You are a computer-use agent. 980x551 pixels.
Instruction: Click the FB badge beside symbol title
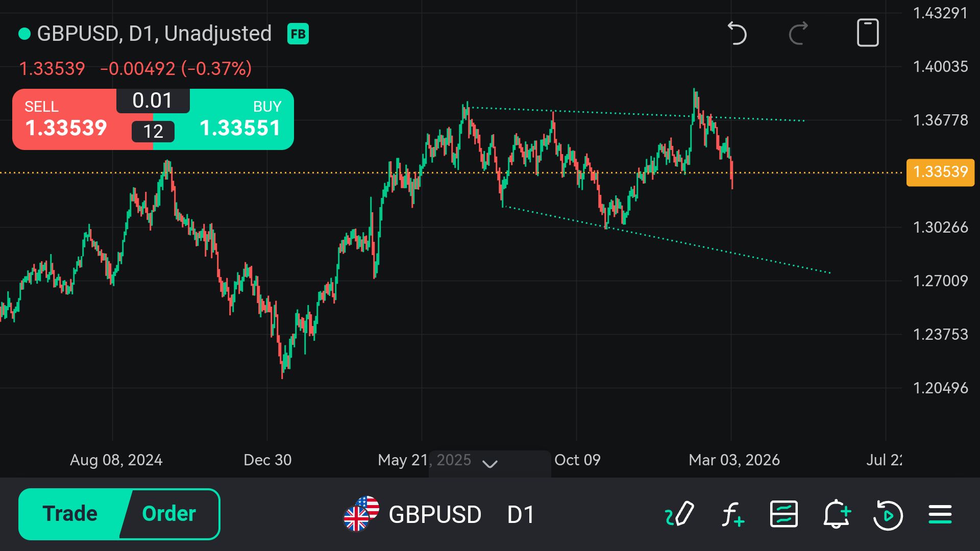[298, 34]
